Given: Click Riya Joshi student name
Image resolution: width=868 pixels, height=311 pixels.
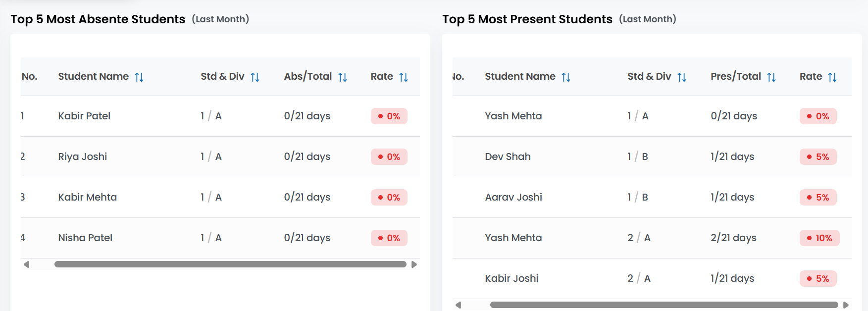Looking at the screenshot, I should pos(83,157).
